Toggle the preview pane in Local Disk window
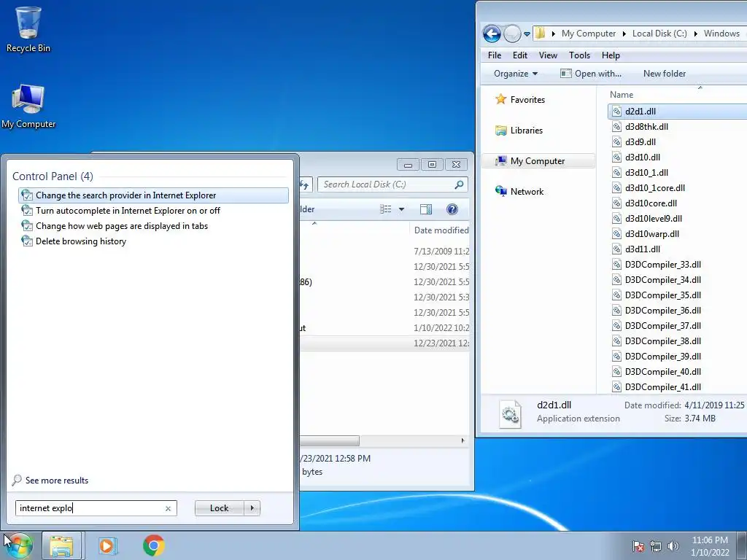 click(x=426, y=209)
